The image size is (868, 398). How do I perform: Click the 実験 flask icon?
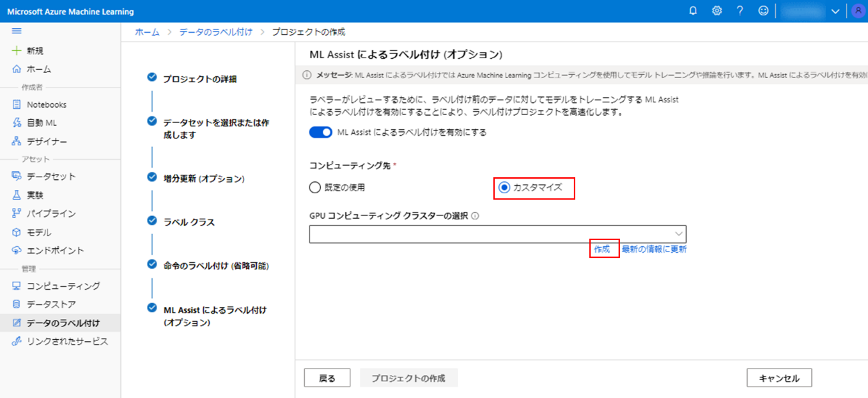click(17, 195)
